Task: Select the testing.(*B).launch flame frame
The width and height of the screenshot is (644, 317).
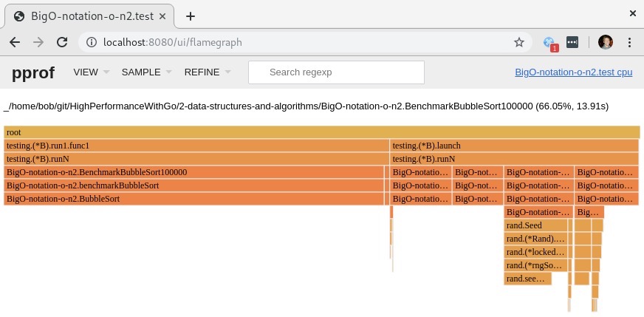Action: [x=514, y=146]
